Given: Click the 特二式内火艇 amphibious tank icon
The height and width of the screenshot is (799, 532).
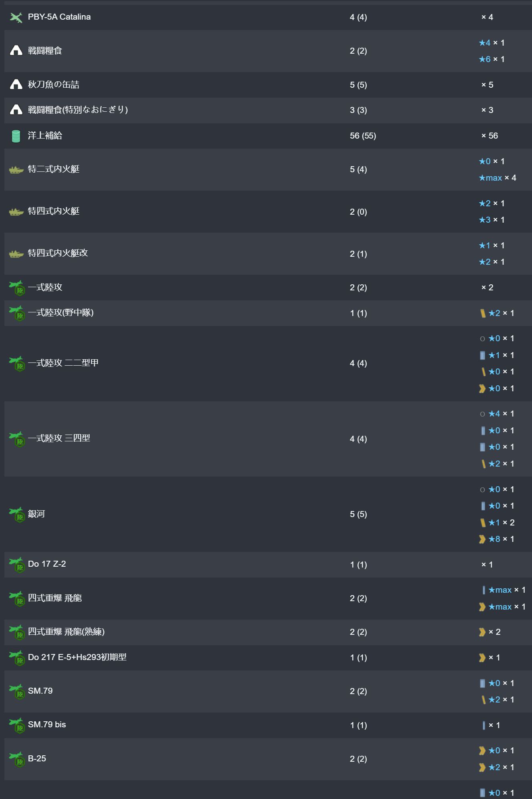Looking at the screenshot, I should (16, 170).
